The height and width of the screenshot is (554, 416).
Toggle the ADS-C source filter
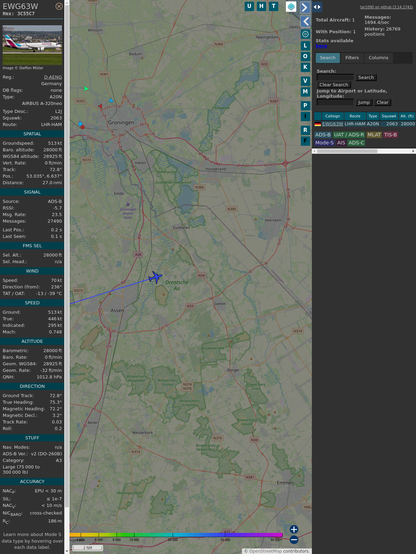[x=356, y=143]
